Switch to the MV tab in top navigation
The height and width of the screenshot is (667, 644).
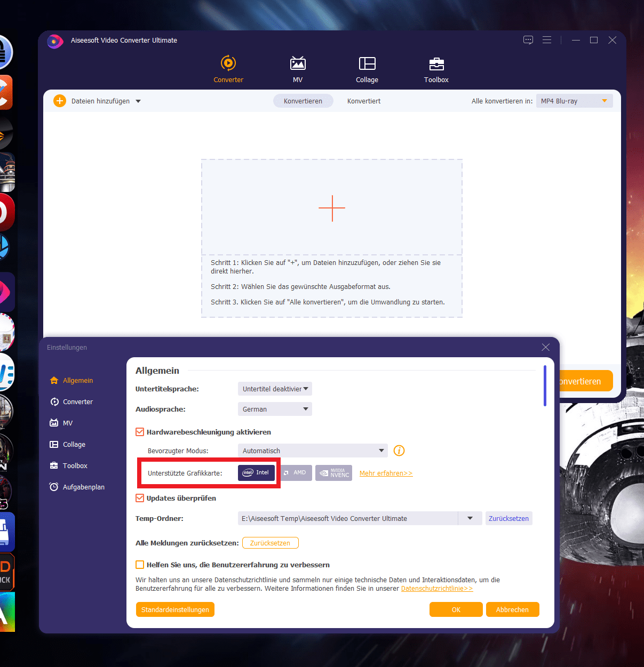click(298, 69)
